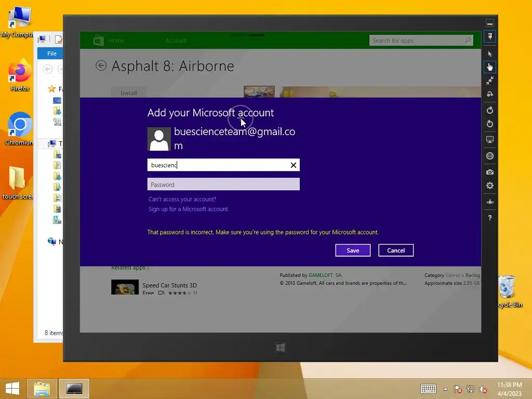
Task: Rotate simulator counterclockwise
Action: click(x=490, y=124)
